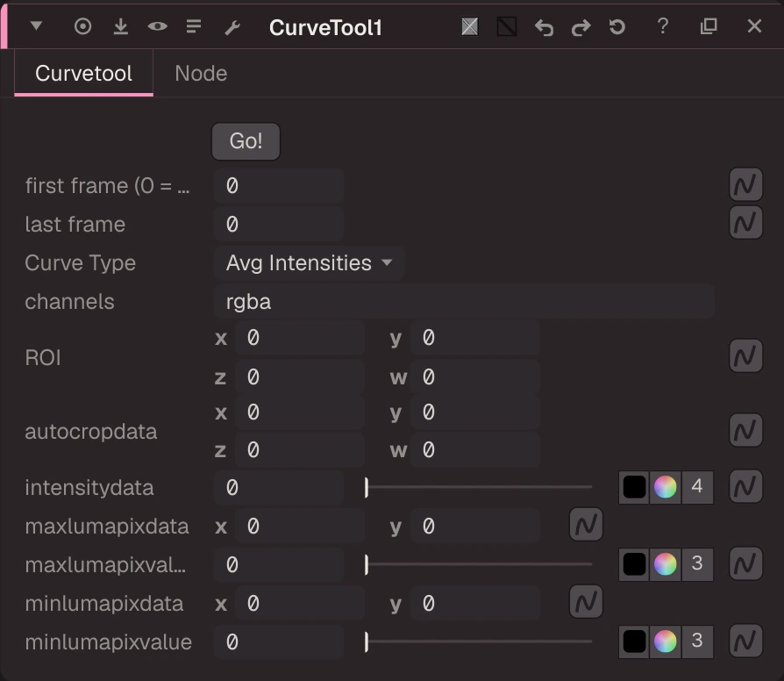Click the minlumapixdata x field
784x681 pixels.
coord(300,604)
